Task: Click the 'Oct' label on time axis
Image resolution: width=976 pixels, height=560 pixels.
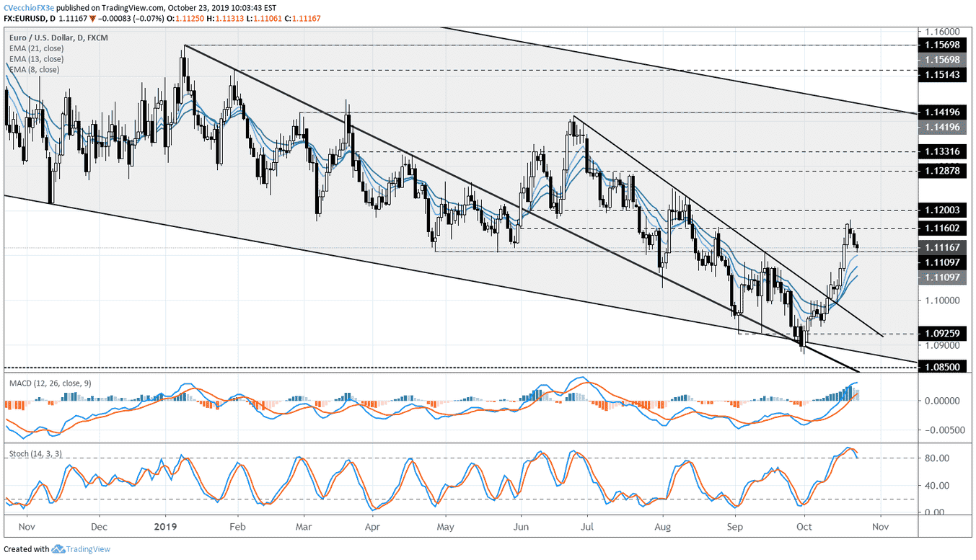Action: tap(803, 528)
